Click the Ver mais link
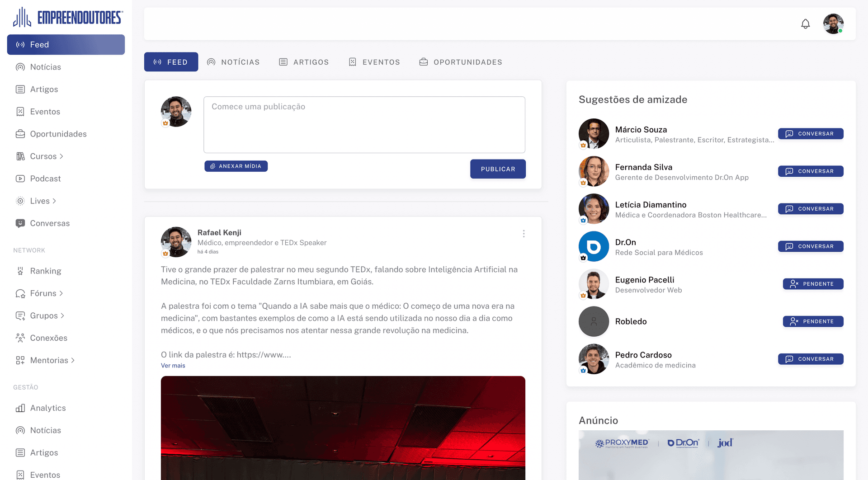 173,366
